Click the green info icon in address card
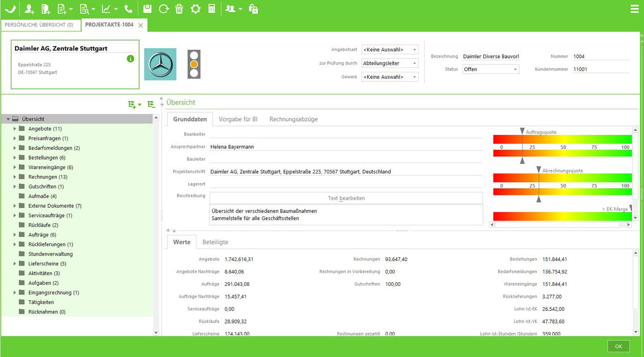 click(x=131, y=59)
